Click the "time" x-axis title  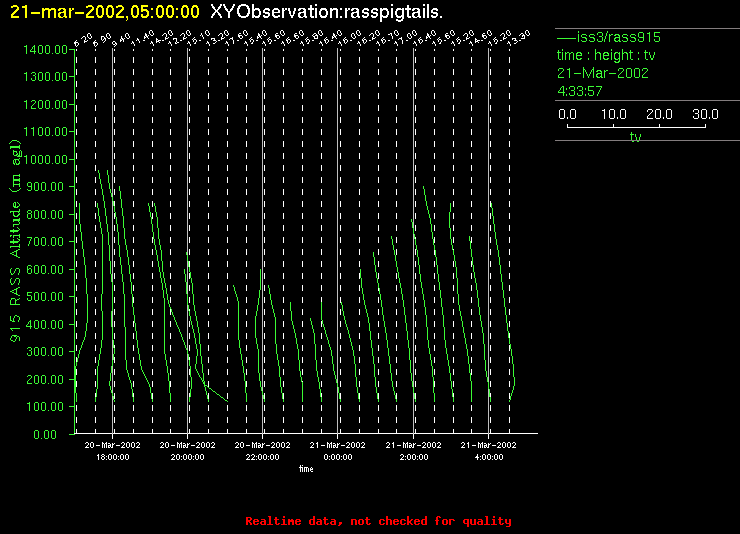tap(306, 469)
